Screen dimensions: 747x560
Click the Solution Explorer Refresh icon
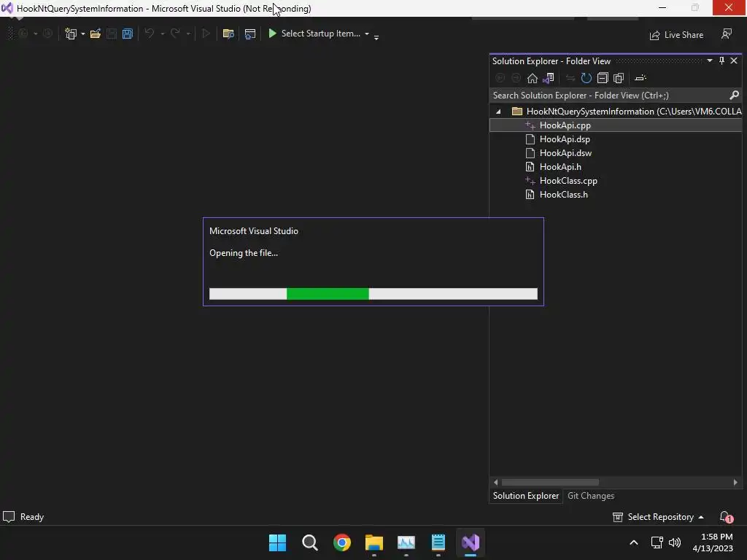click(587, 78)
